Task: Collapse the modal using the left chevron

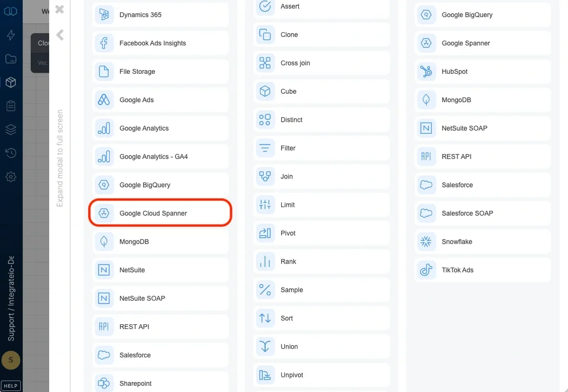Action: pos(60,35)
